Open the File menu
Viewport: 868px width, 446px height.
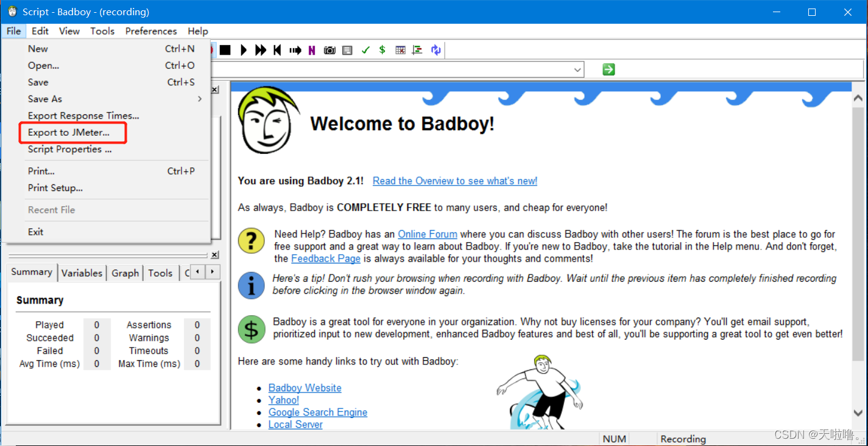(14, 31)
